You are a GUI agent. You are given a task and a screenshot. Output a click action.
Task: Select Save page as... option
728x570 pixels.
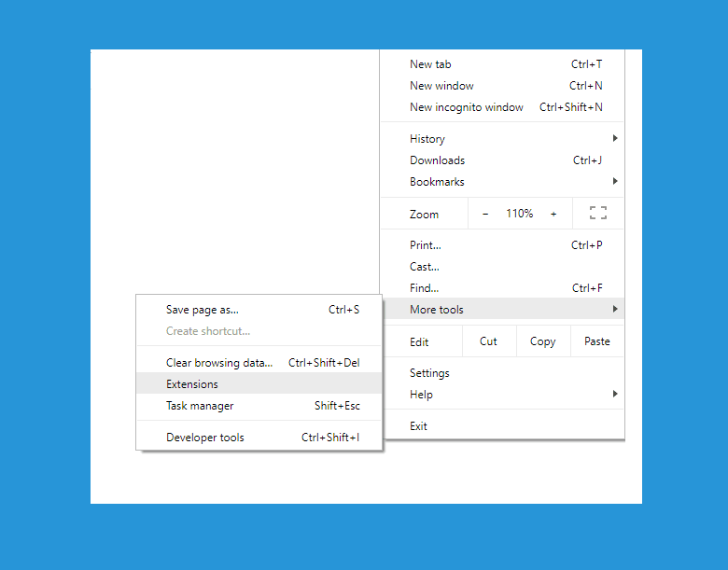click(259, 310)
